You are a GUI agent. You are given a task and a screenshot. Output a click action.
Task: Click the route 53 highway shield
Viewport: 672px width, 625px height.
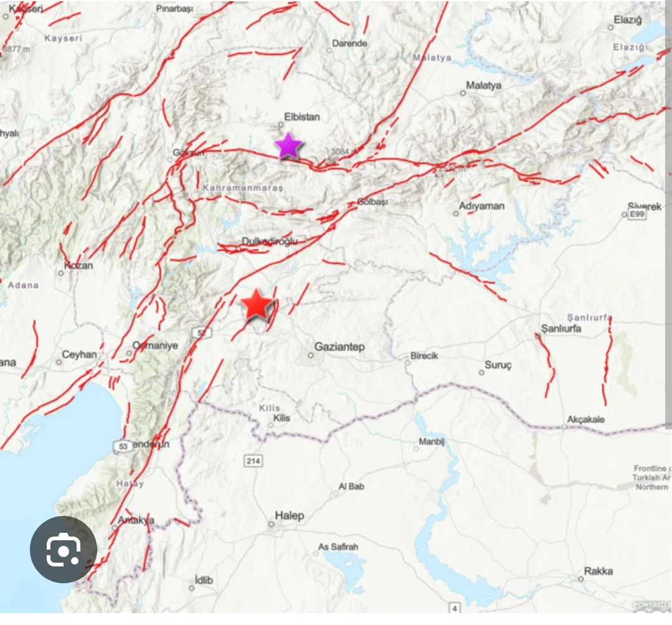123,446
